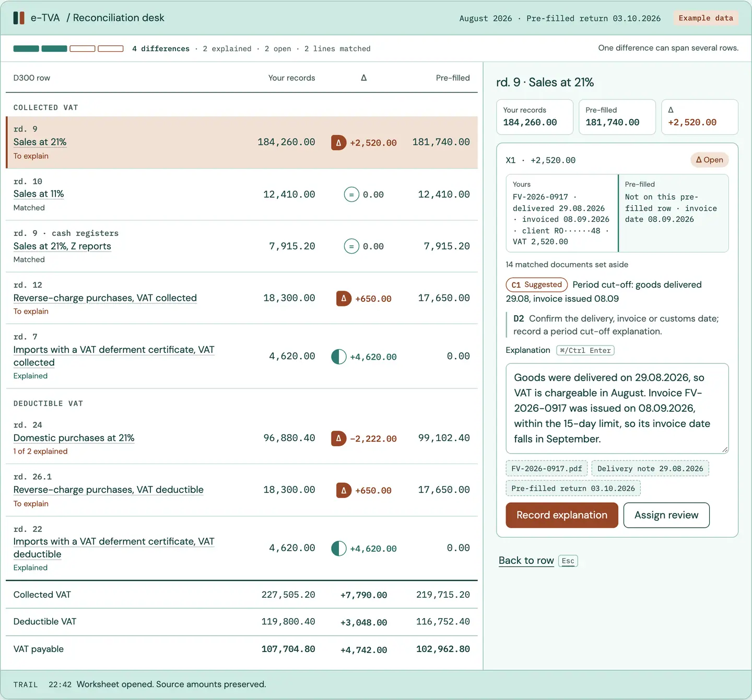Click the Pre-filled column header
This screenshot has height=700, width=752.
coord(453,78)
